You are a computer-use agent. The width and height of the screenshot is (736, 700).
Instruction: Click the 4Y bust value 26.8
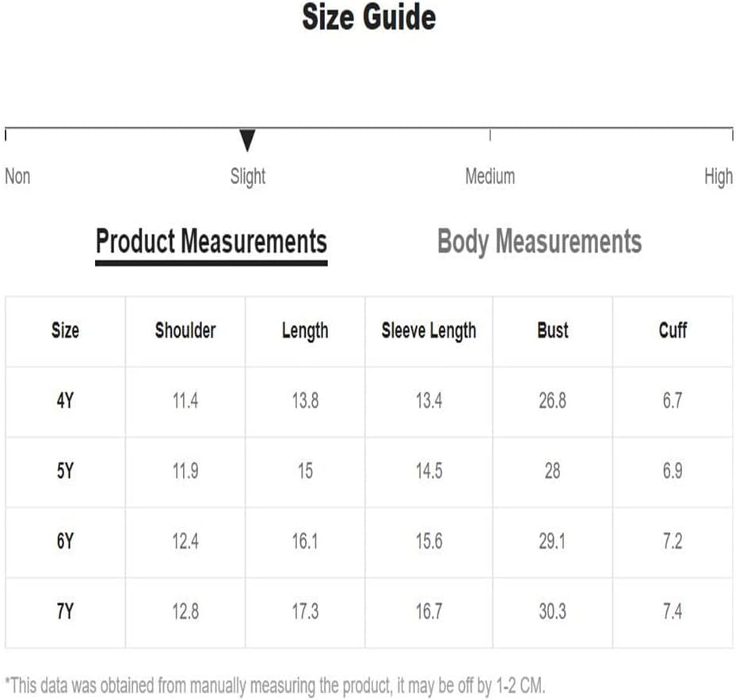552,401
